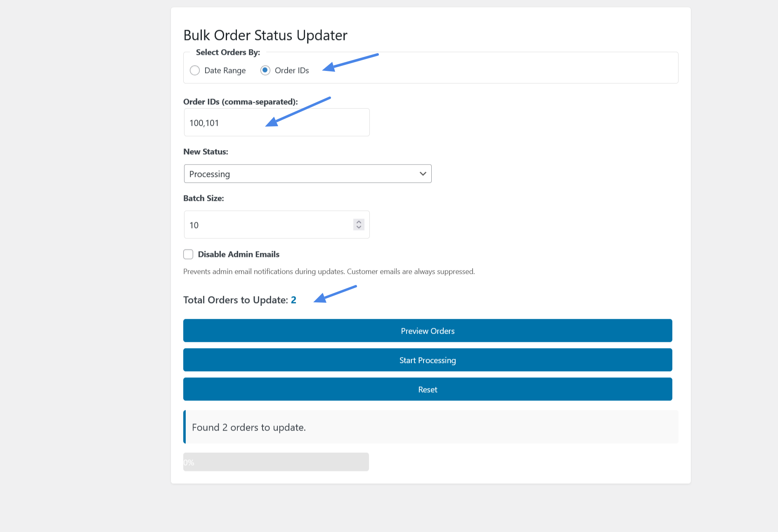Viewport: 778px width, 532px height.
Task: Click the Reset button
Action: pos(427,389)
